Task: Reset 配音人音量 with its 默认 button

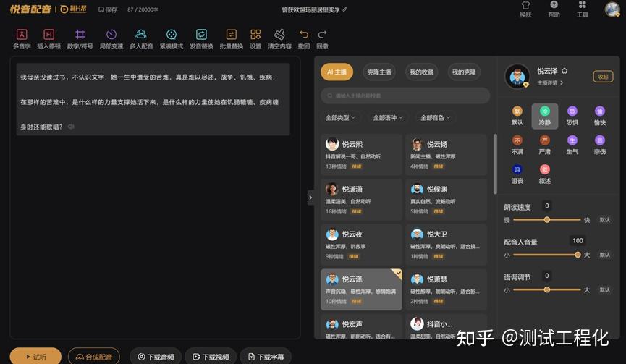Action: [604, 255]
